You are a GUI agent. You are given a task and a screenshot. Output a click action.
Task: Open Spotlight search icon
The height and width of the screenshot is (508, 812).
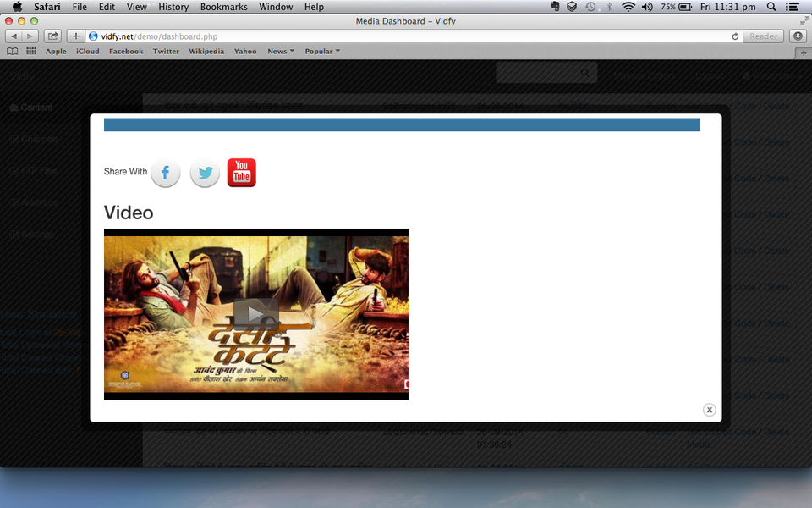pos(771,7)
